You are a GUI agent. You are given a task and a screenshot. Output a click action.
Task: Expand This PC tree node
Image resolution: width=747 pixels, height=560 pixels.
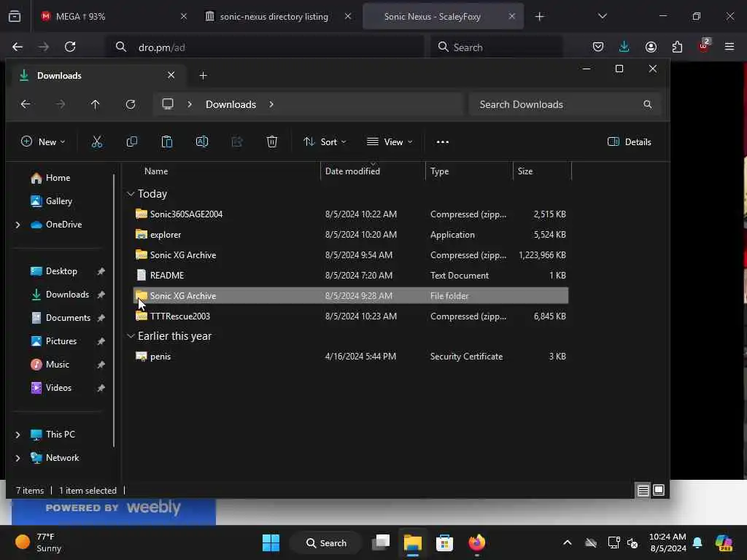18,435
